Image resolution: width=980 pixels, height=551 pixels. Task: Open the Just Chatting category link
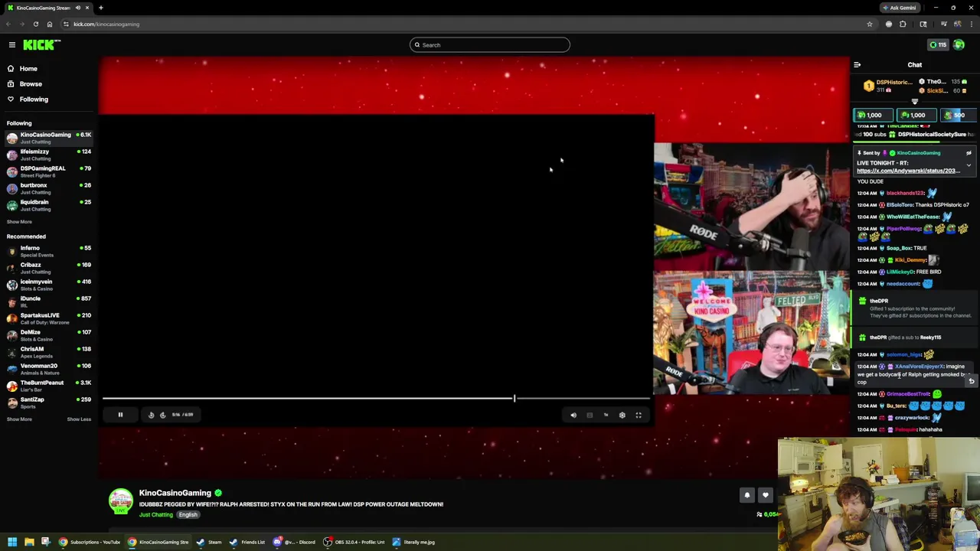coord(156,515)
